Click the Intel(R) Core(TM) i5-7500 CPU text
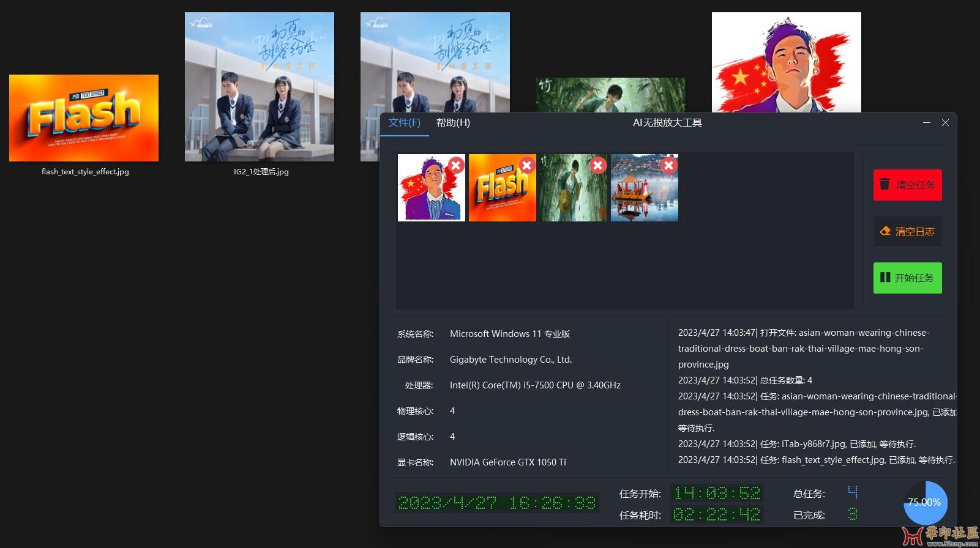The width and height of the screenshot is (980, 548). tap(536, 385)
